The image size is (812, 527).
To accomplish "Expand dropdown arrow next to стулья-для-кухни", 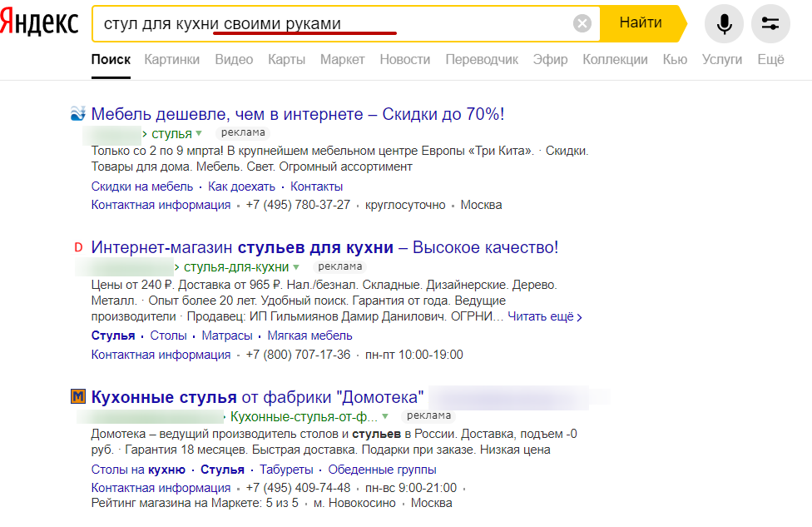I will tap(296, 267).
